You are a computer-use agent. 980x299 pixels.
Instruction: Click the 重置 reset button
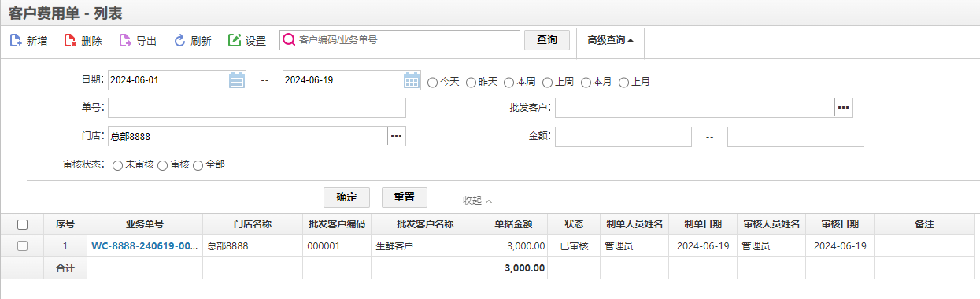click(x=404, y=197)
